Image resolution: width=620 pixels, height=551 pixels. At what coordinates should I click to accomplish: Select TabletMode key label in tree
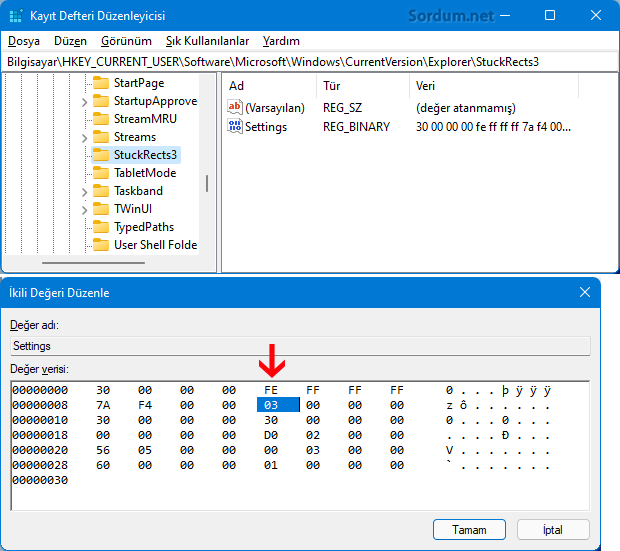[145, 173]
